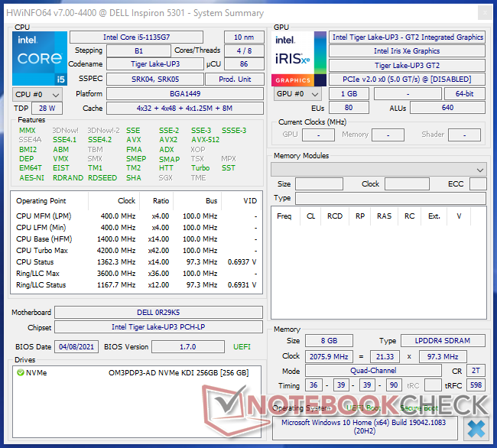This screenshot has width=497, height=448.
Task: Open the CPU #0 selector dropdown
Action: (x=37, y=95)
